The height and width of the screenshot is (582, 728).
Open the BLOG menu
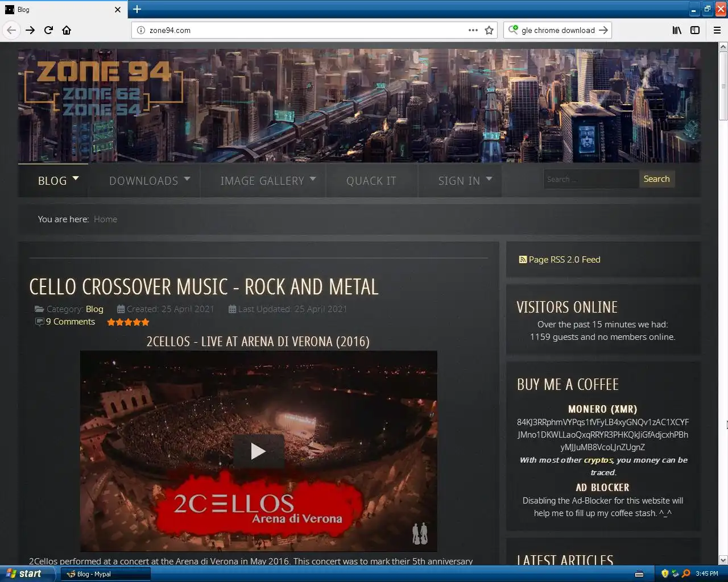click(x=53, y=181)
